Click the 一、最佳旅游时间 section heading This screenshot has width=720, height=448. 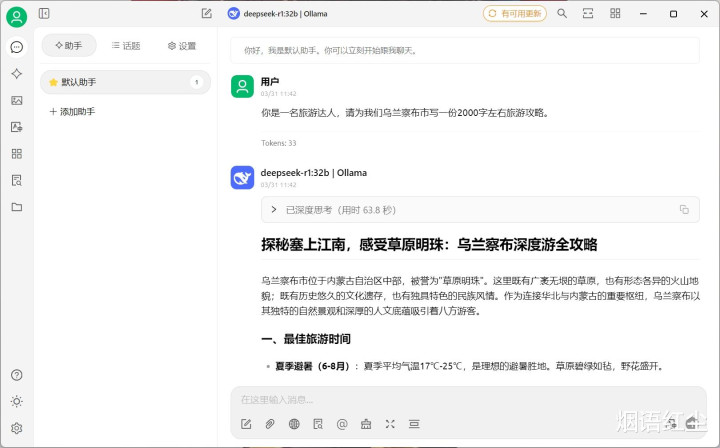tap(306, 339)
